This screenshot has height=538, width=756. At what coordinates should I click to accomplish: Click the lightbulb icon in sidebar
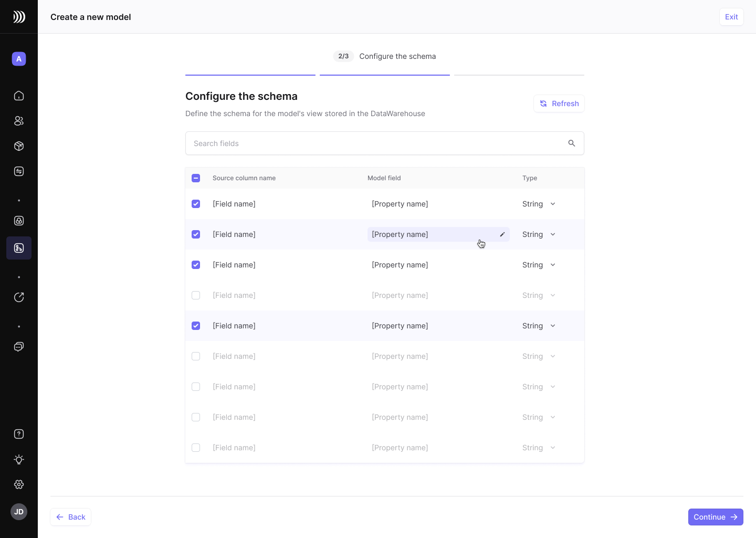(19, 459)
